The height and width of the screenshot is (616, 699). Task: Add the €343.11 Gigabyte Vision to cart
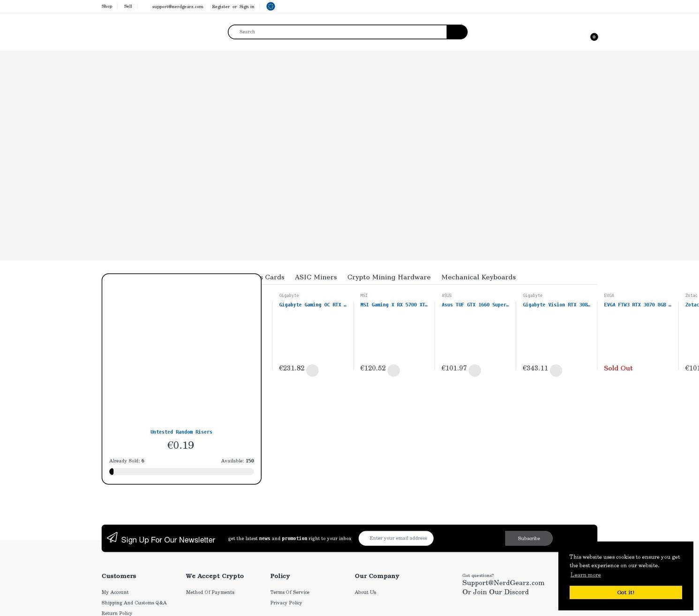click(x=556, y=370)
